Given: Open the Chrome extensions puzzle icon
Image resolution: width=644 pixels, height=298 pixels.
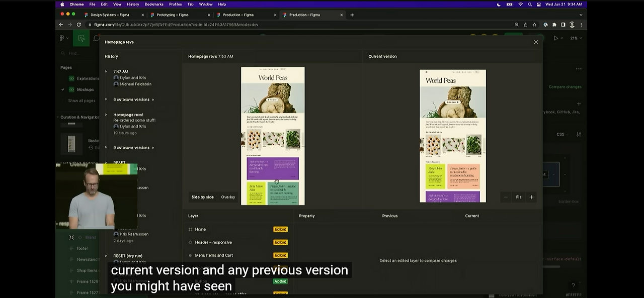Looking at the screenshot, I should click(x=554, y=25).
